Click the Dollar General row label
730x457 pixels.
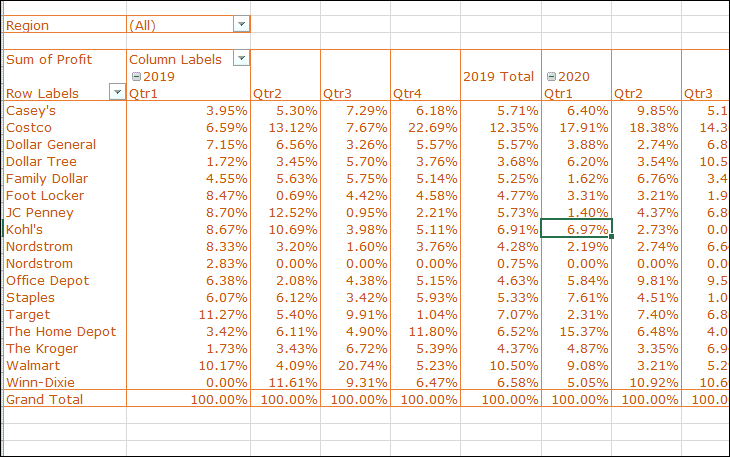tap(65, 145)
